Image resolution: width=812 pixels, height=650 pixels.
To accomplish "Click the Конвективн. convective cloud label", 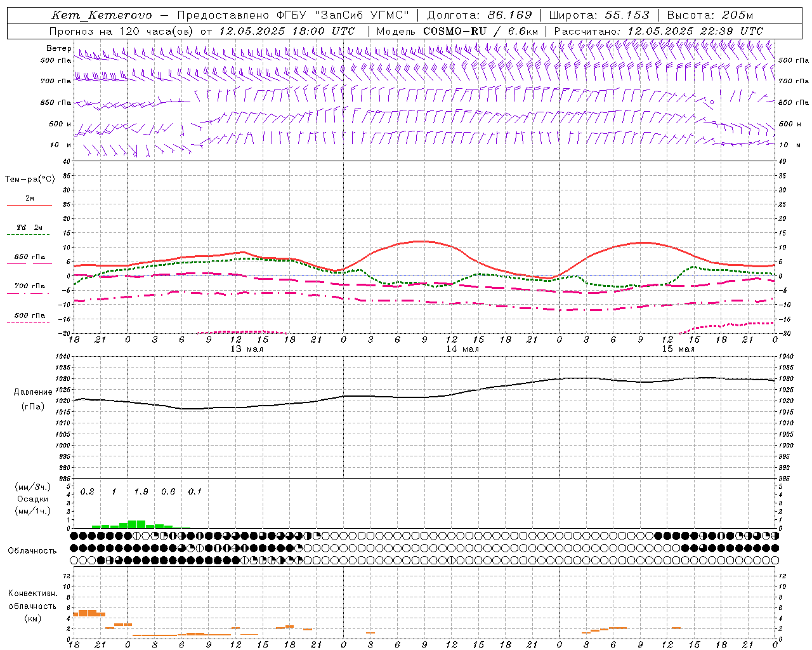I will click(x=32, y=594).
